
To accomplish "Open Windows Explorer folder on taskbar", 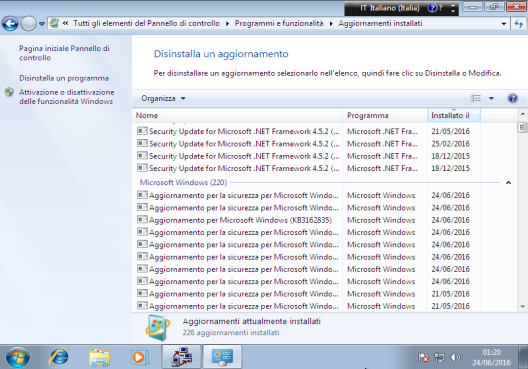I will pos(100,357).
